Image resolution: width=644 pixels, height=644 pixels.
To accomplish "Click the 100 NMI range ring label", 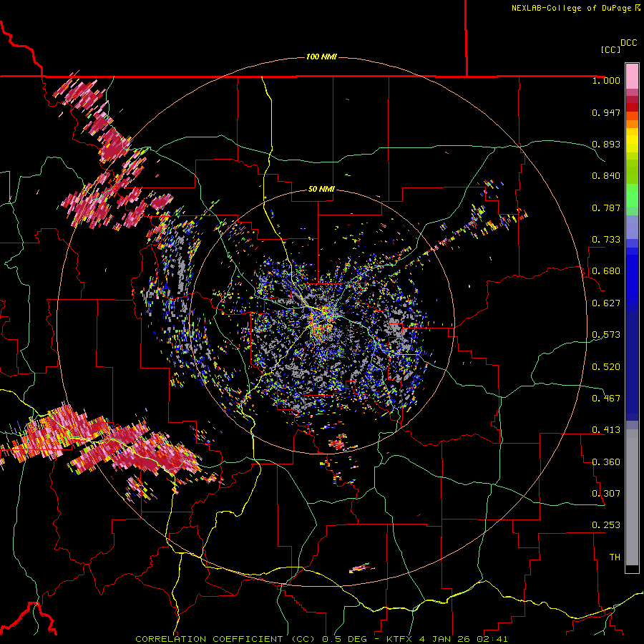I will pos(321,57).
